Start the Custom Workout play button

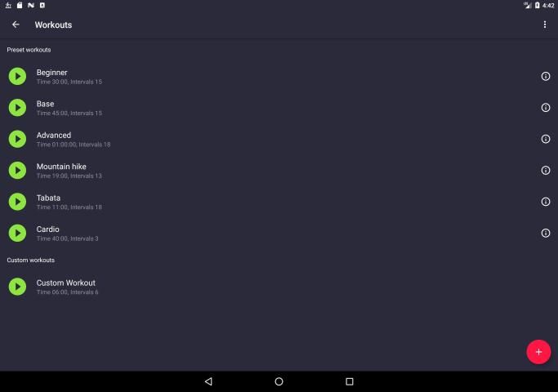click(17, 287)
